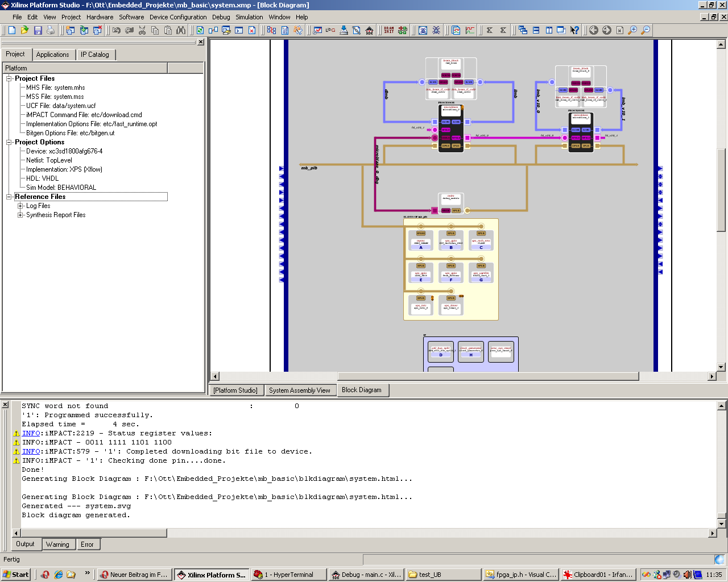This screenshot has width=728, height=582.
Task: Show the Error console tab
Action: (87, 544)
